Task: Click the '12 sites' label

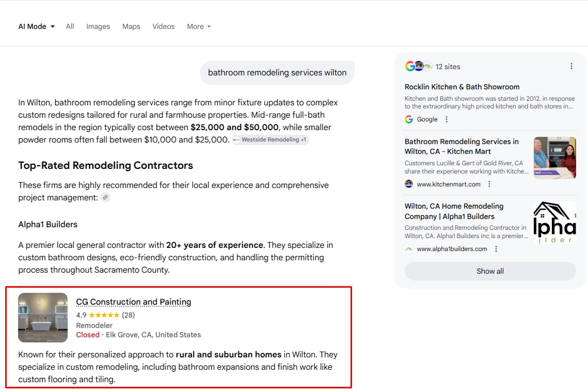Action: (448, 67)
